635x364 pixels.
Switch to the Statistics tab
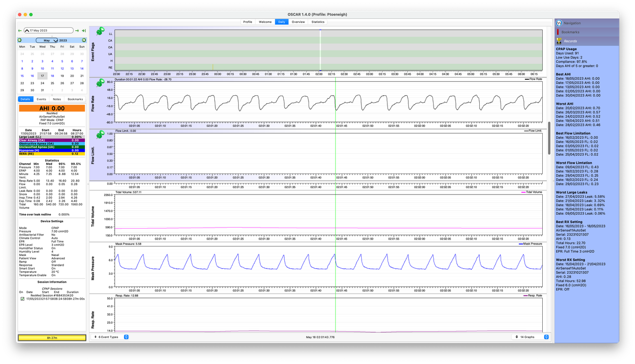(x=318, y=22)
